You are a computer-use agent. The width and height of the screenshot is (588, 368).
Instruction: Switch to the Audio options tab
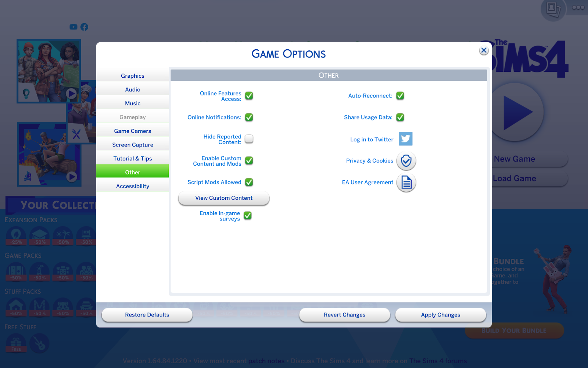(133, 89)
